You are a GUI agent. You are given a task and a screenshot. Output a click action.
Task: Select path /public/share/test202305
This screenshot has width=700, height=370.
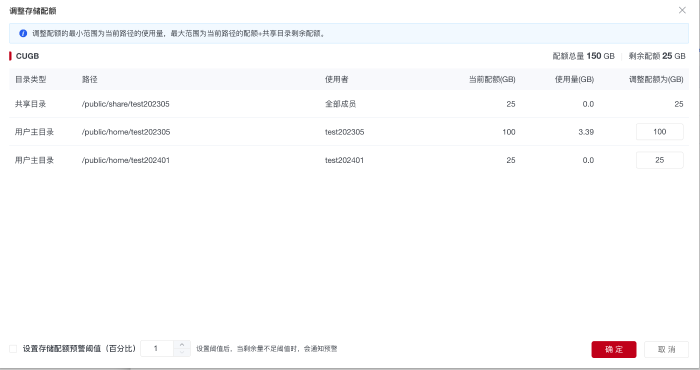[125, 104]
